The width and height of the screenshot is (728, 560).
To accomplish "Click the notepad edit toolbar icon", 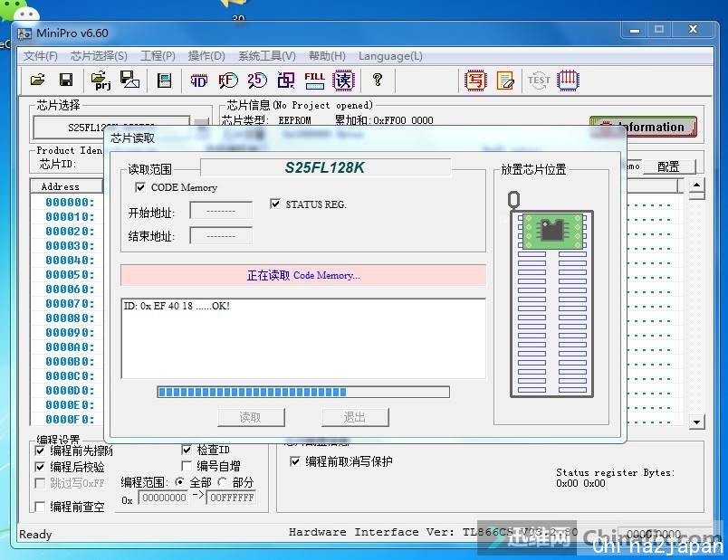I will click(505, 81).
